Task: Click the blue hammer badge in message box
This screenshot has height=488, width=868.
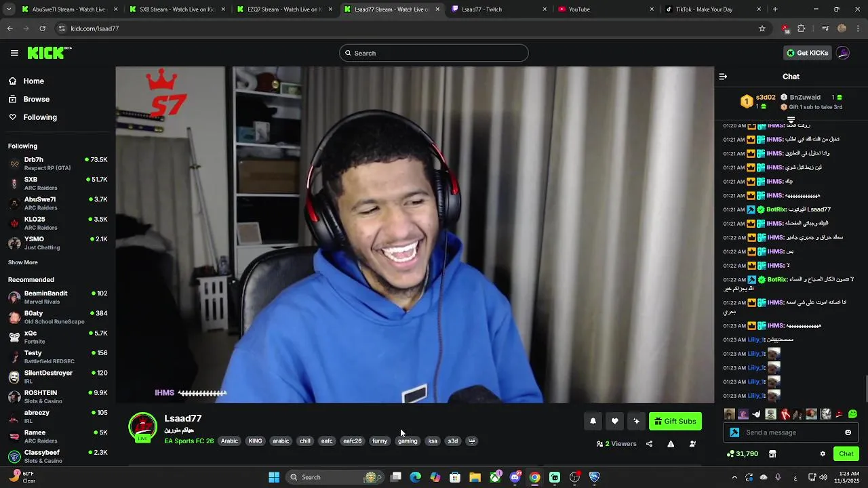Action: coord(734,432)
